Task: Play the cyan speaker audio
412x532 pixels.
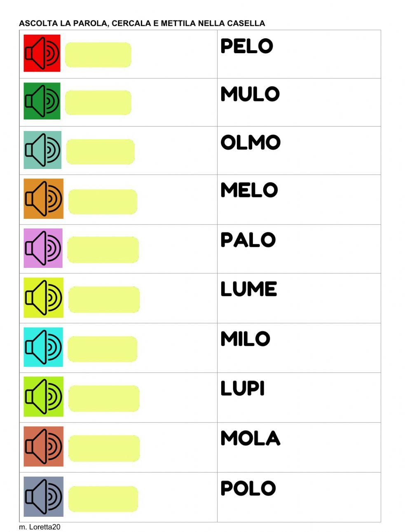Action: tap(43, 347)
